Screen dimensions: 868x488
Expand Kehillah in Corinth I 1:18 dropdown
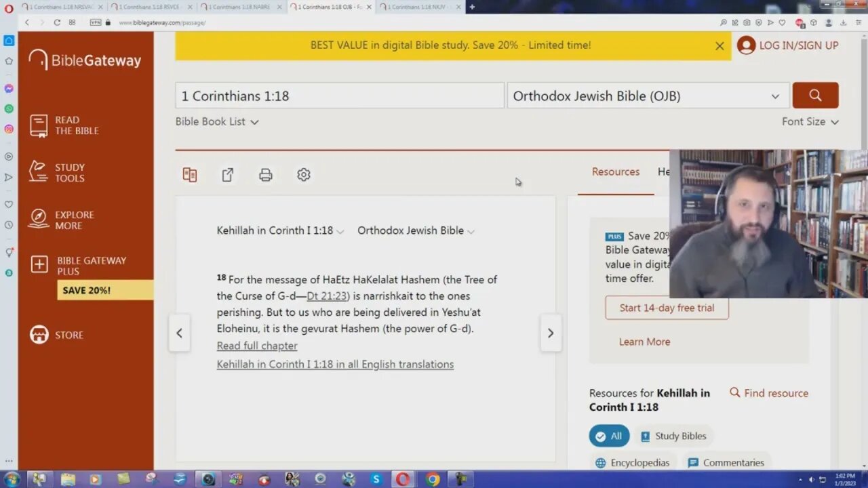click(x=280, y=230)
